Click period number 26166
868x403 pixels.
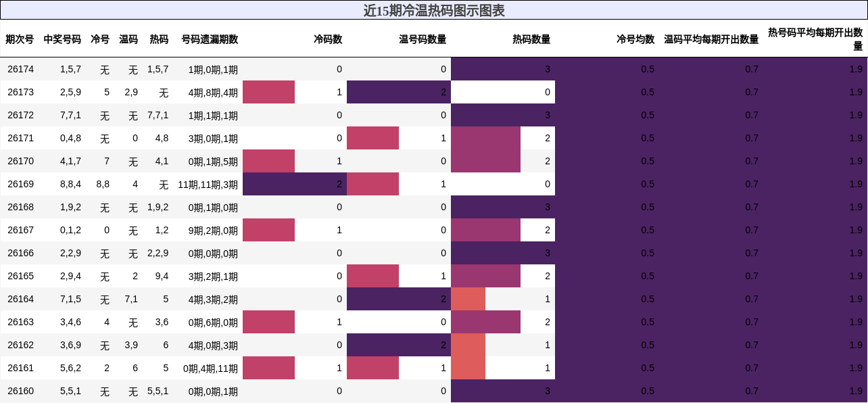pyautogui.click(x=20, y=253)
